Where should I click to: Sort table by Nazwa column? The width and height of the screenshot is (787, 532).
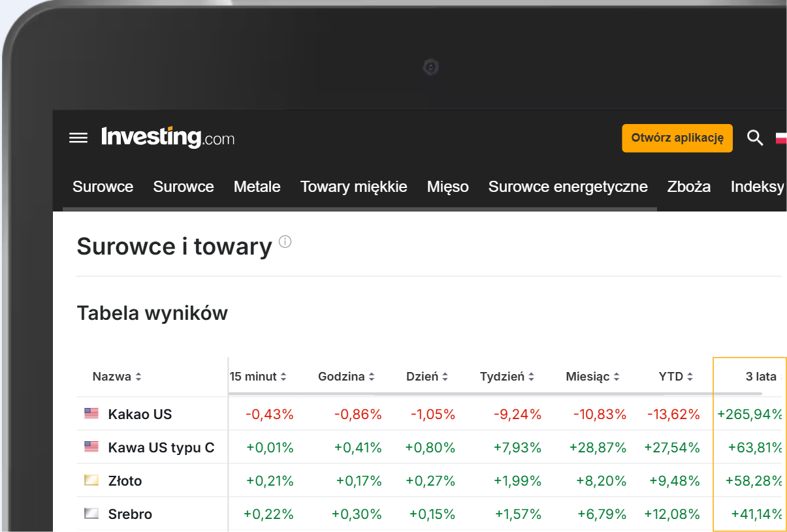(117, 377)
